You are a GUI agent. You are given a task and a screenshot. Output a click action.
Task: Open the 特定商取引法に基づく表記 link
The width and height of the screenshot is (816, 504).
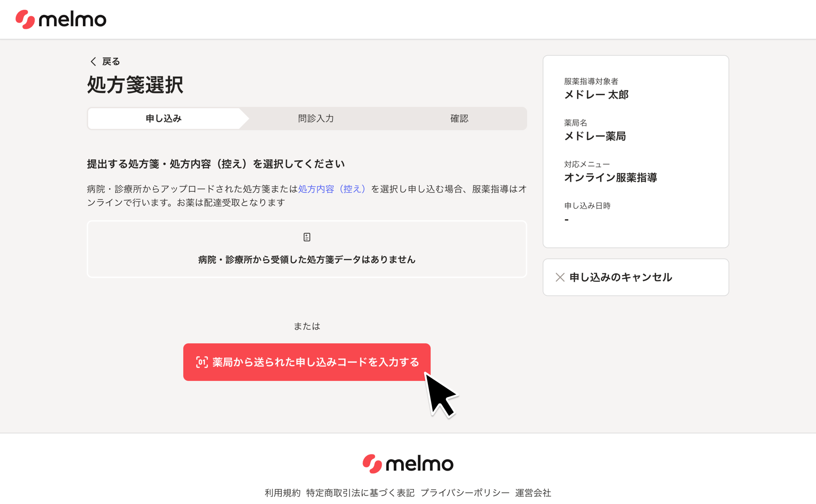(x=360, y=493)
